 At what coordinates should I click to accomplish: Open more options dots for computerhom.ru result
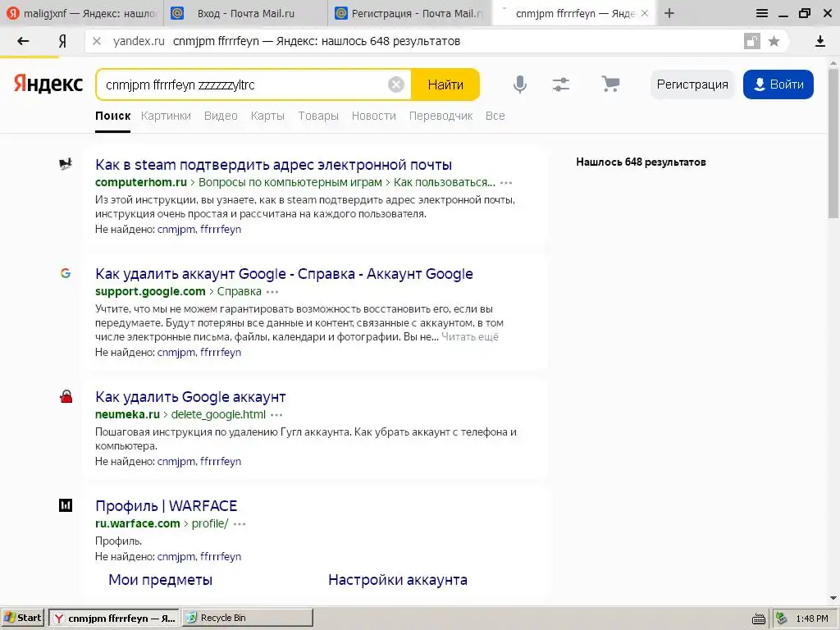(x=505, y=183)
